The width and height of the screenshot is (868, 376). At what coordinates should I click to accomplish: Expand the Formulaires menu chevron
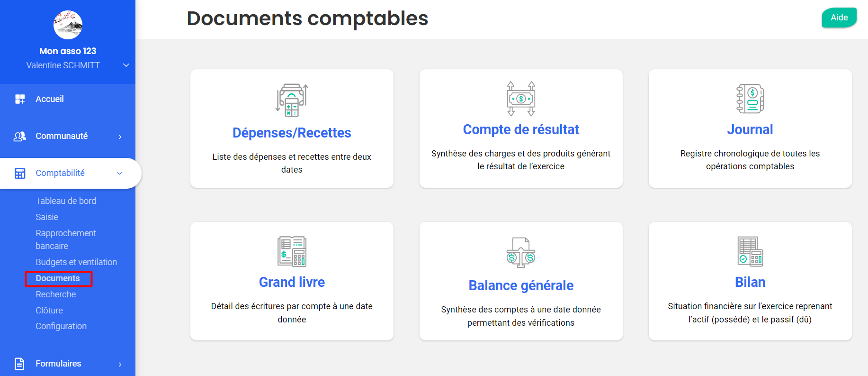click(120, 364)
